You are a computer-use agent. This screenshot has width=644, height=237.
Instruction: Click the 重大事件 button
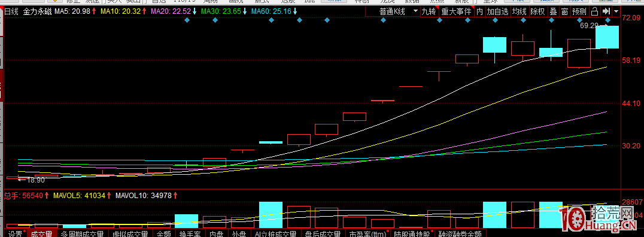457,11
